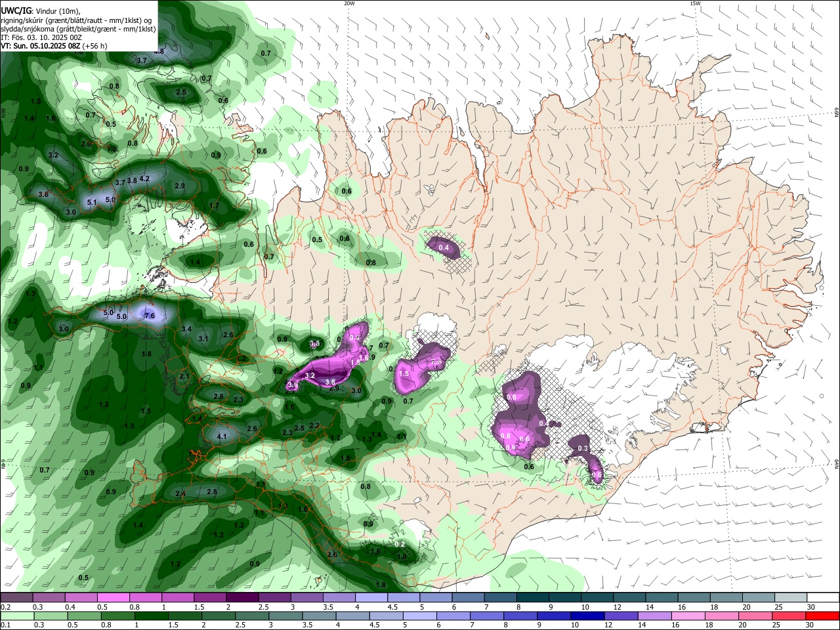Click the bright red 30 swatch in rain legend
The image size is (840, 630).
(x=823, y=616)
